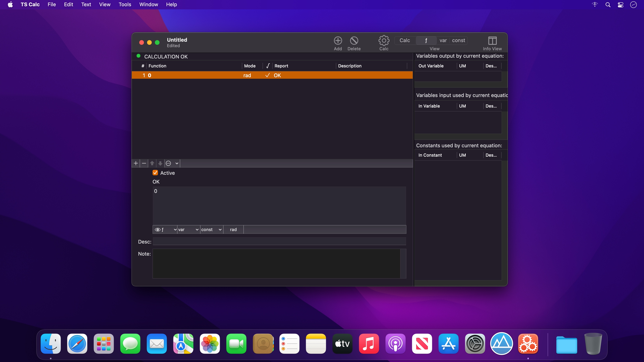The height and width of the screenshot is (362, 644).
Task: Click the move up arrow icon
Action: tap(152, 163)
